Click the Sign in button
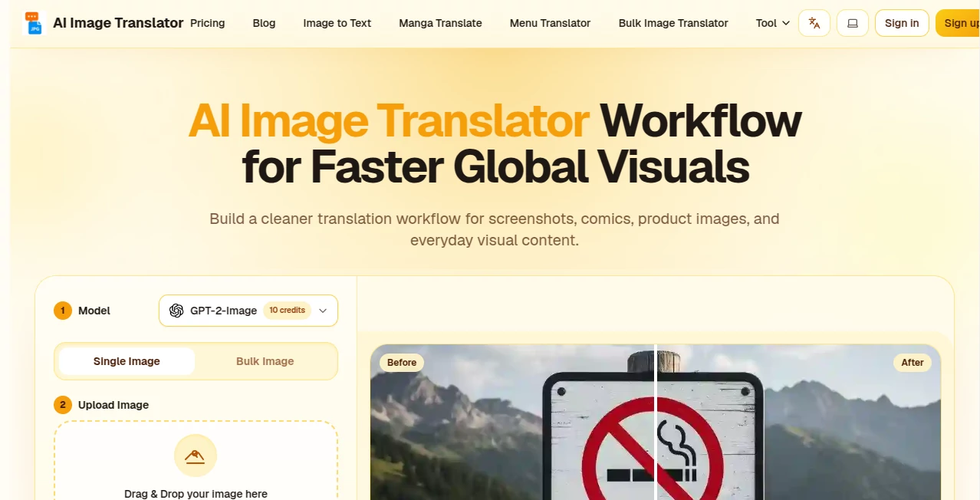The height and width of the screenshot is (500, 980). coord(902,23)
